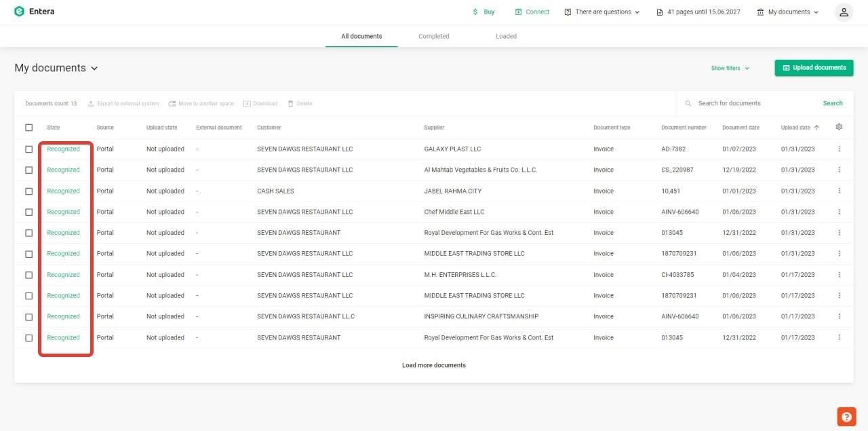Click the Download toolbar icon

247,104
